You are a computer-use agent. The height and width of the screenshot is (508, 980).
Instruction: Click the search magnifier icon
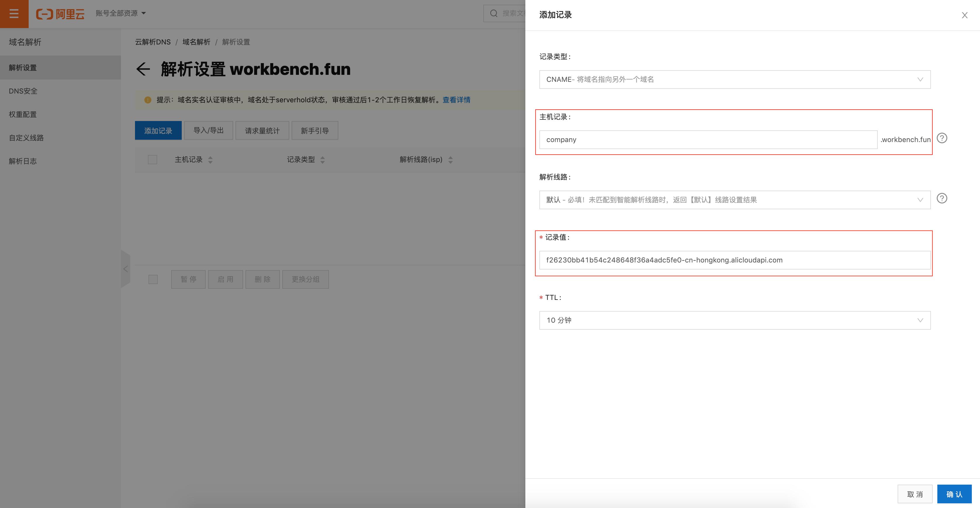point(493,13)
